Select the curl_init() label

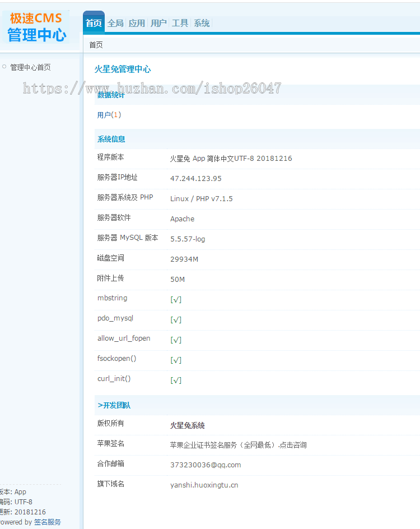coord(114,378)
